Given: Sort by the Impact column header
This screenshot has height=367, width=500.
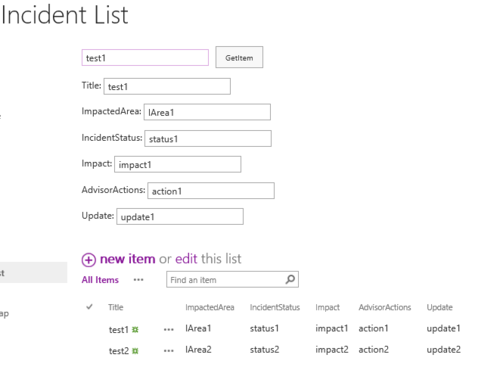Looking at the screenshot, I should [327, 307].
